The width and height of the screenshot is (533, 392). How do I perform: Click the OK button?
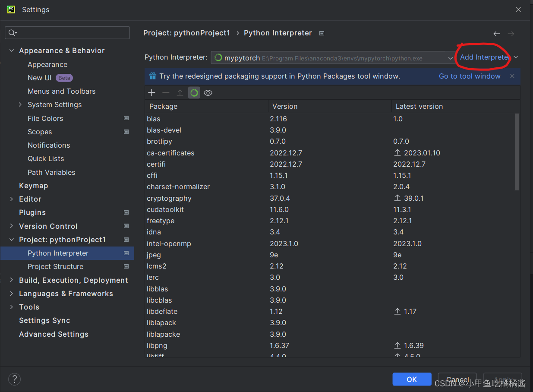(x=412, y=379)
